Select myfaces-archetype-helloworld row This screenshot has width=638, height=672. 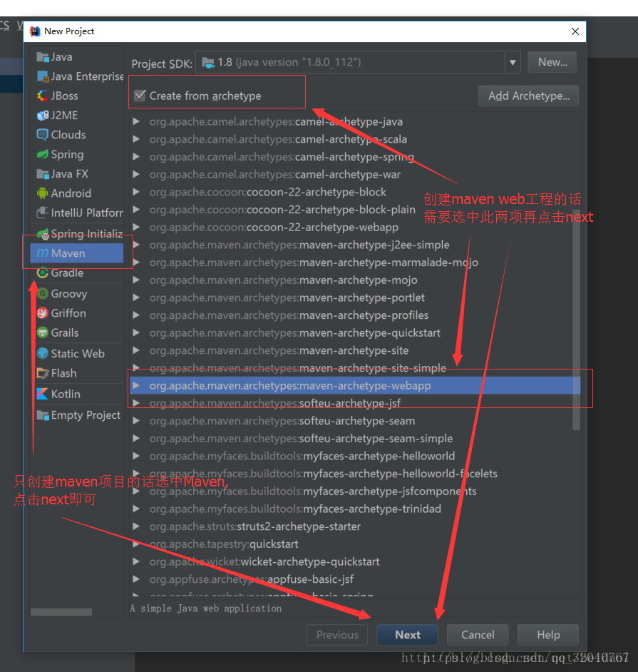pyautogui.click(x=355, y=456)
